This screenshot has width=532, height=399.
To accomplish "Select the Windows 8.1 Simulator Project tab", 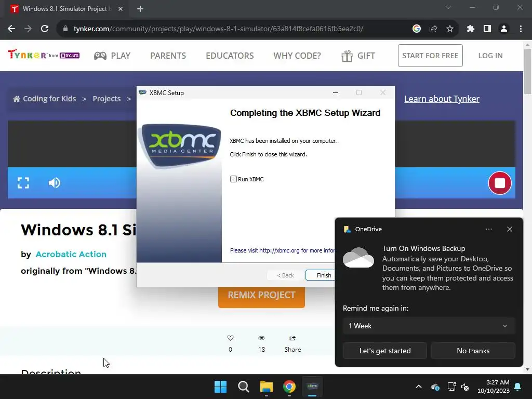I will click(x=66, y=9).
